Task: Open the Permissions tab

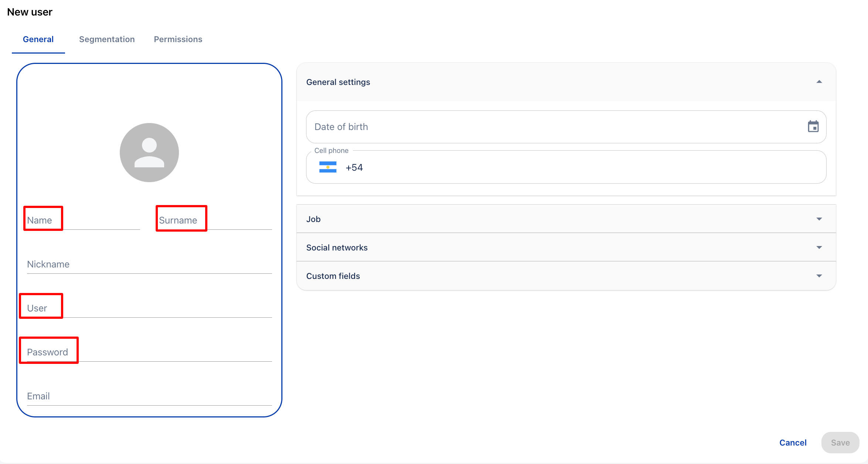Action: point(178,39)
